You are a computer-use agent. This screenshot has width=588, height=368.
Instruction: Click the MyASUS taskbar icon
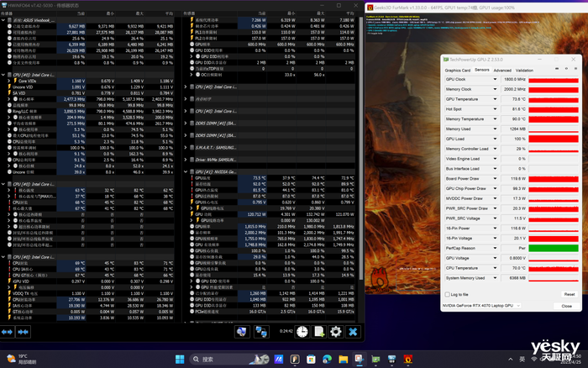pos(278,360)
